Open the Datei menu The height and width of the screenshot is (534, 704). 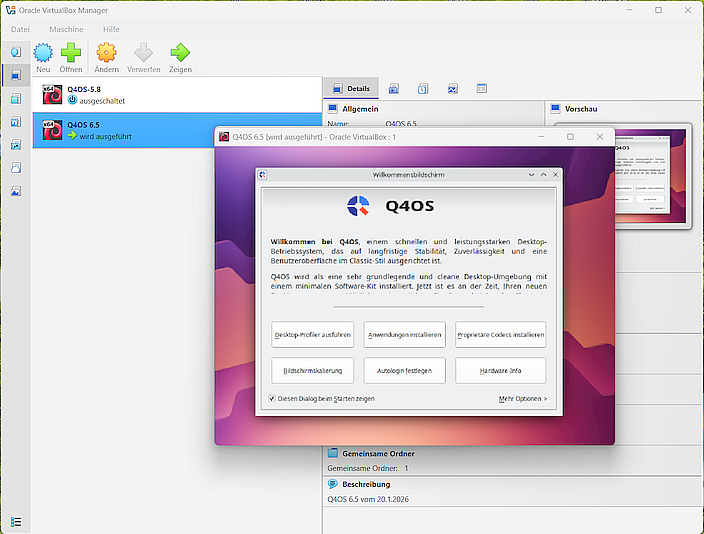point(20,29)
